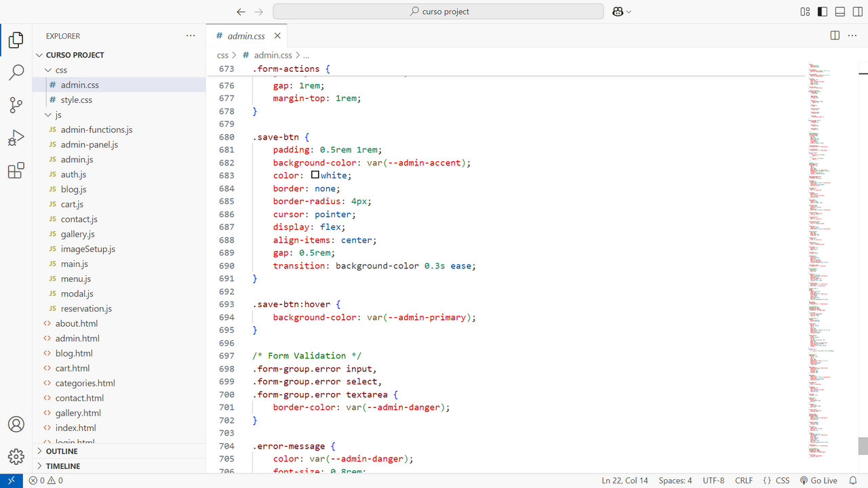Open the Copilot menu dropdown arrow

[x=629, y=12]
